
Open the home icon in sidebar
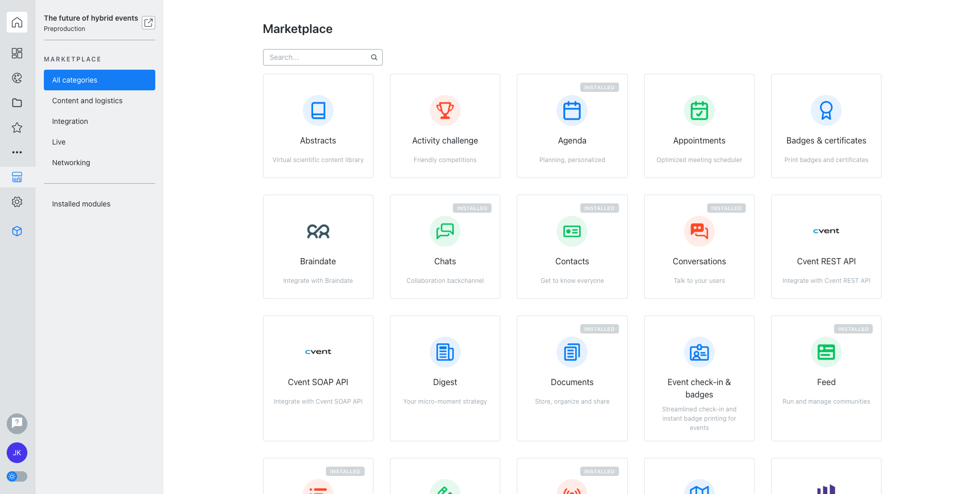(17, 22)
